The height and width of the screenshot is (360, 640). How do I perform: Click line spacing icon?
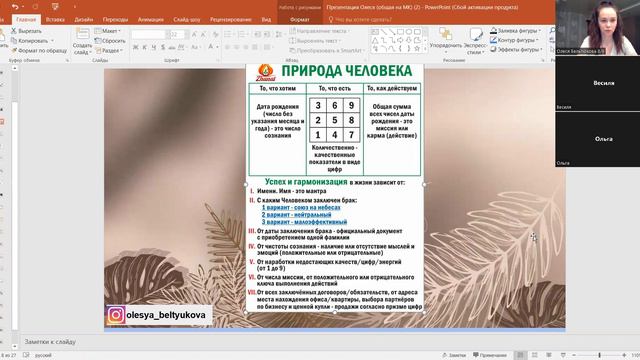pos(279,35)
